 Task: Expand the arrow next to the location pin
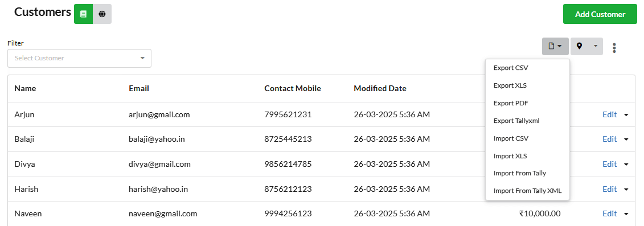pos(596,46)
